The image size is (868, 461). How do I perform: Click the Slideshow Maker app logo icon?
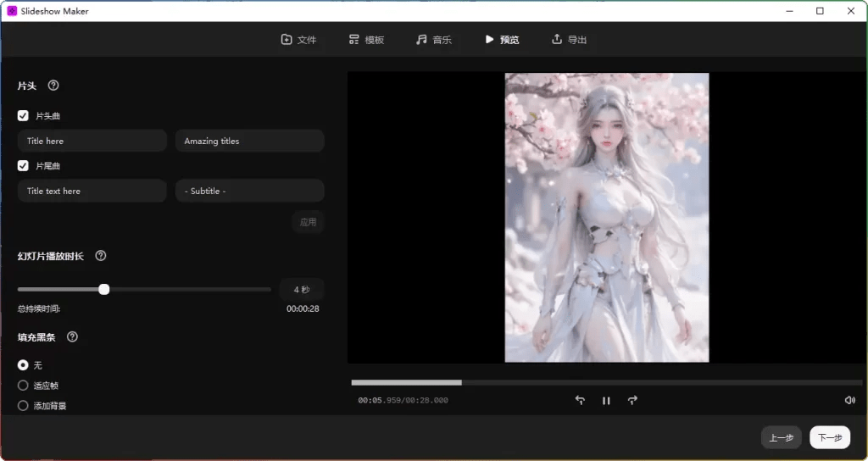[12, 11]
